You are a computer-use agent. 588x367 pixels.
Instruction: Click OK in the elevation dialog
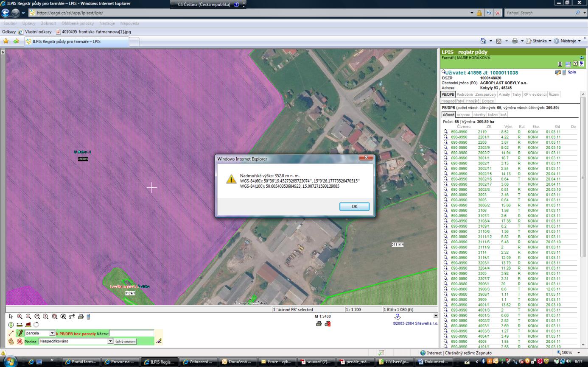354,206
